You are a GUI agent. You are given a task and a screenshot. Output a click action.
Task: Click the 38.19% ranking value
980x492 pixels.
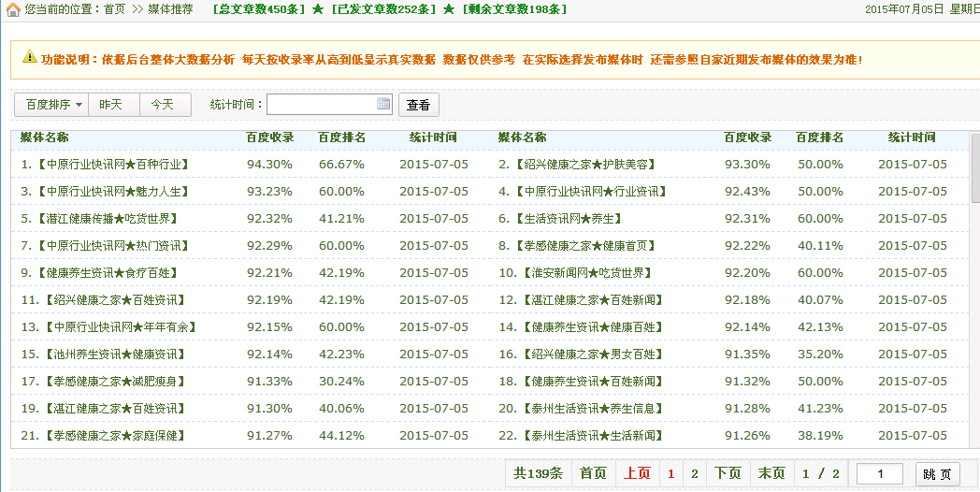(820, 435)
